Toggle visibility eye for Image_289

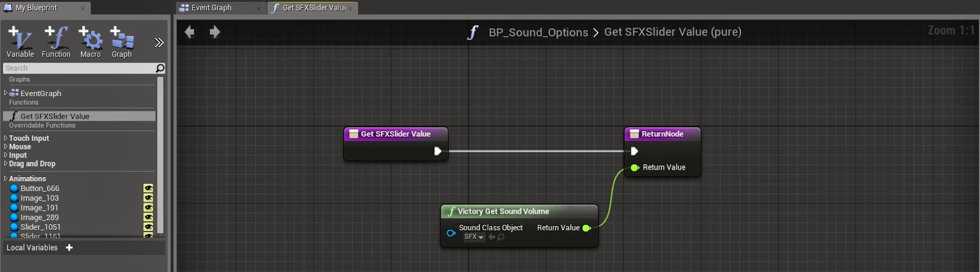click(148, 217)
